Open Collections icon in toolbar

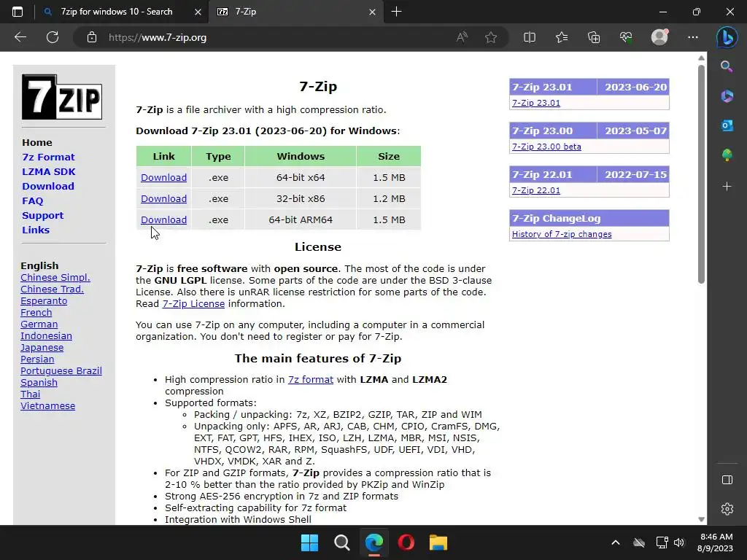594,37
